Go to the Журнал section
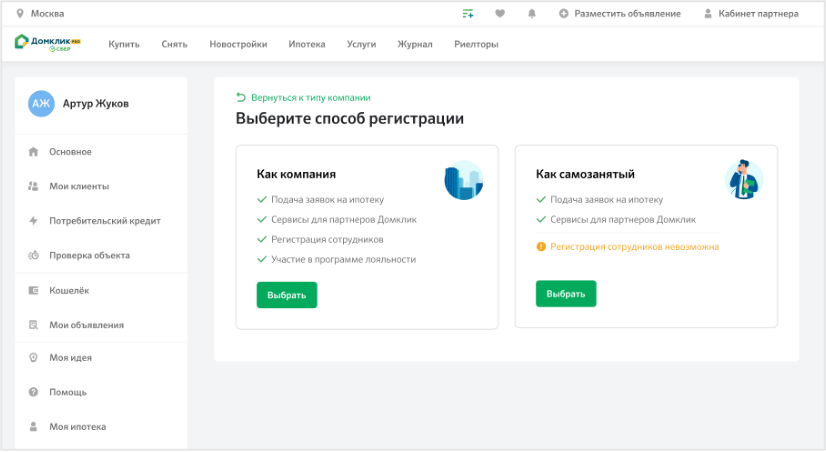This screenshot has width=826, height=452. click(x=415, y=44)
